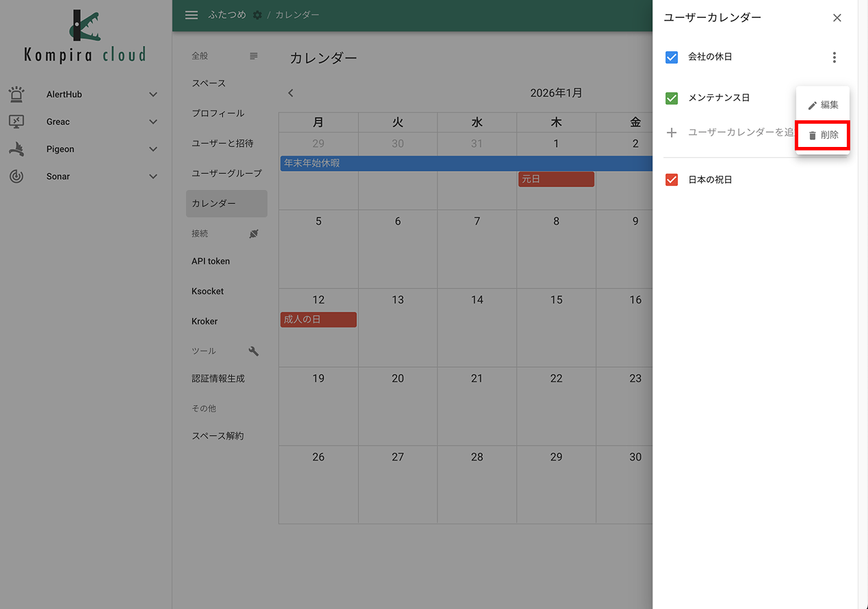Disable the 日本の祝日 calendar checkbox
This screenshot has height=609, width=868.
(x=671, y=179)
